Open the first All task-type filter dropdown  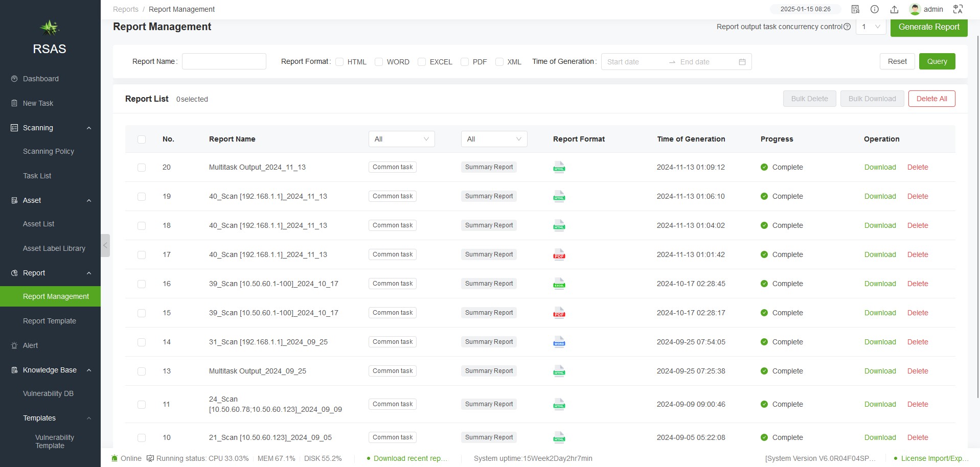[x=401, y=139]
